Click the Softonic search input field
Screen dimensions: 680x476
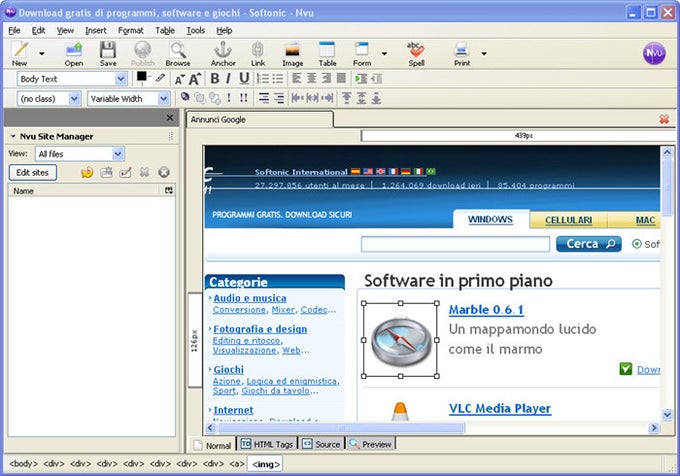click(455, 244)
